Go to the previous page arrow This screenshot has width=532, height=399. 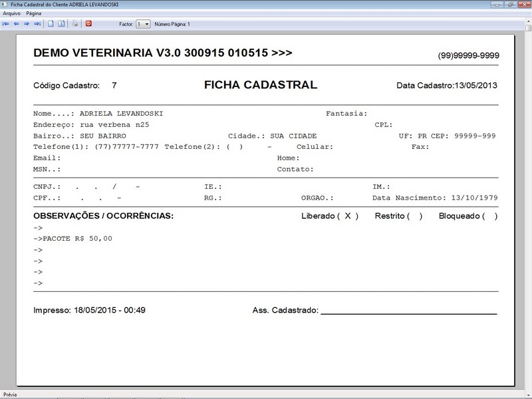16,24
